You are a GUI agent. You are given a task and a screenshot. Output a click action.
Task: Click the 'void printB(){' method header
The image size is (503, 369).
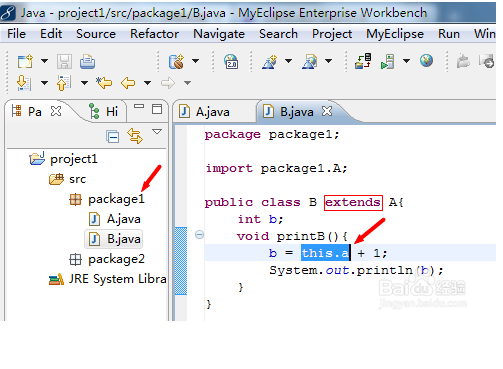tap(292, 236)
